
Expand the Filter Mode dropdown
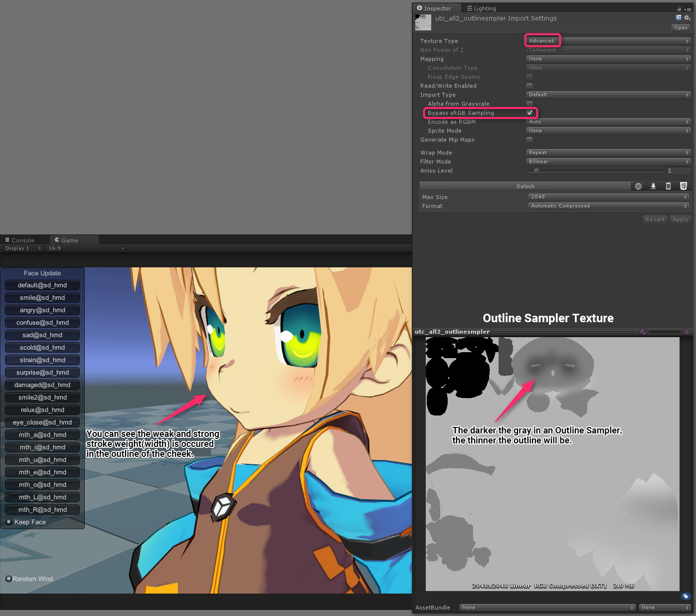(608, 162)
